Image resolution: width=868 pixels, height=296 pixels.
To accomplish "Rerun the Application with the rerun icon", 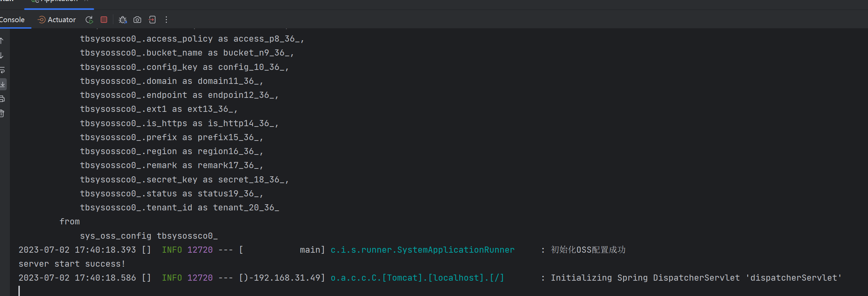I will click(x=89, y=20).
